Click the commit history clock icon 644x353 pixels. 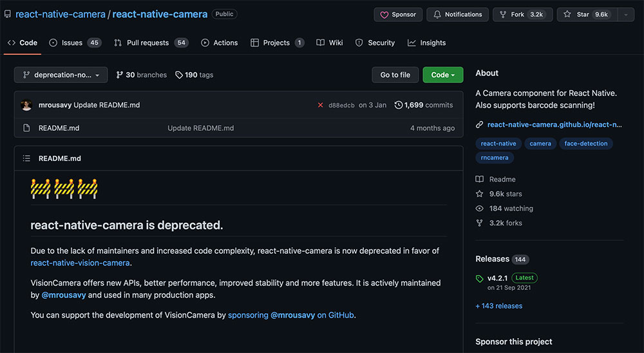(x=399, y=105)
